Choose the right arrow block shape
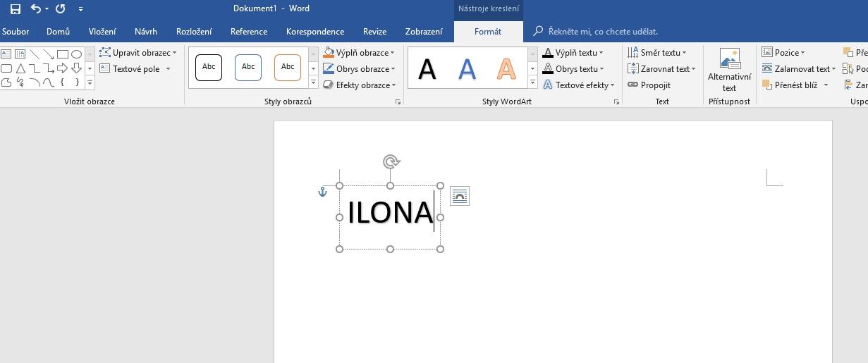This screenshot has width=868, height=363. pos(63,68)
